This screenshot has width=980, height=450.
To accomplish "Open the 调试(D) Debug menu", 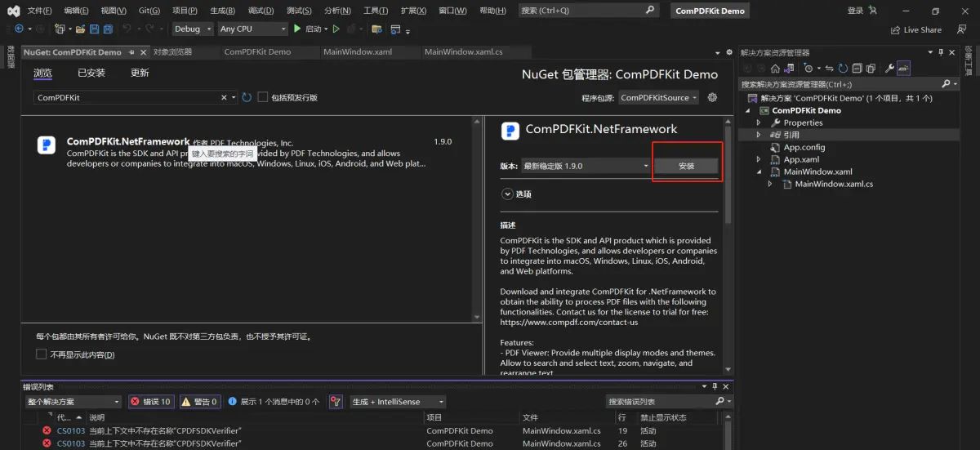I will (261, 11).
